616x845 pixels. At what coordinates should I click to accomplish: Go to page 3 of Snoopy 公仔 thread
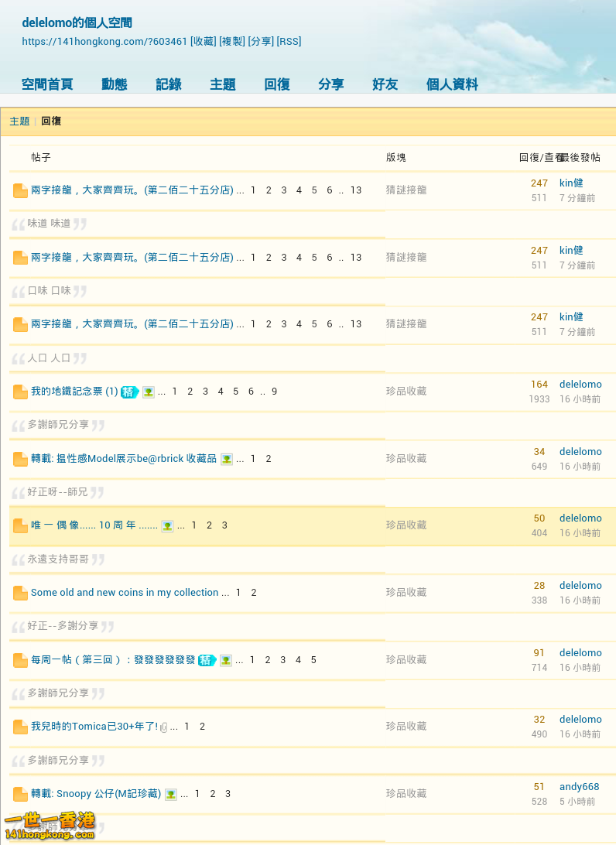point(228,795)
